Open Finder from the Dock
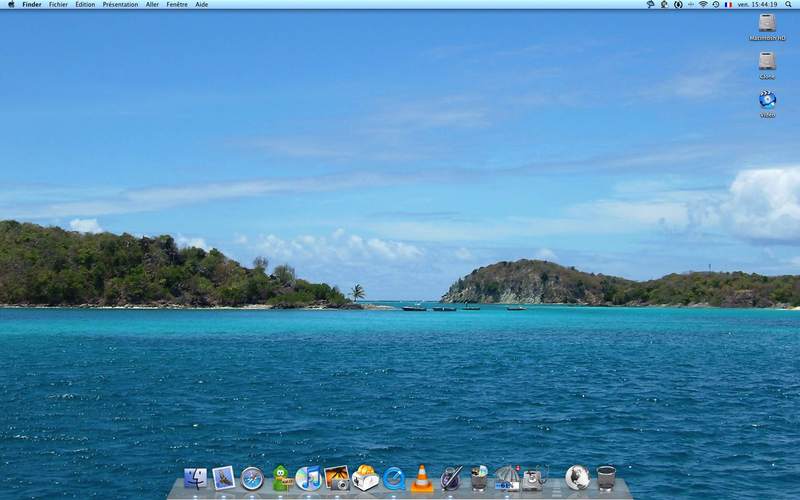 coord(195,479)
